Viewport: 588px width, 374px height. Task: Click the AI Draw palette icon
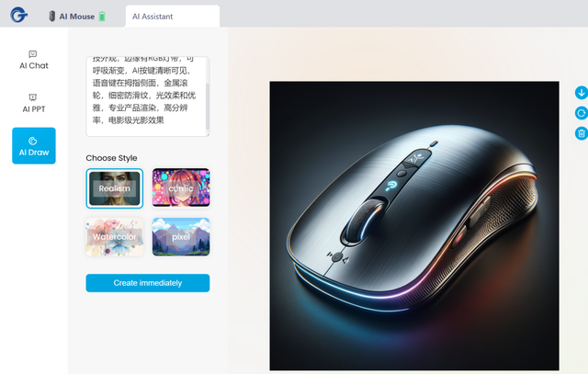pos(33,141)
